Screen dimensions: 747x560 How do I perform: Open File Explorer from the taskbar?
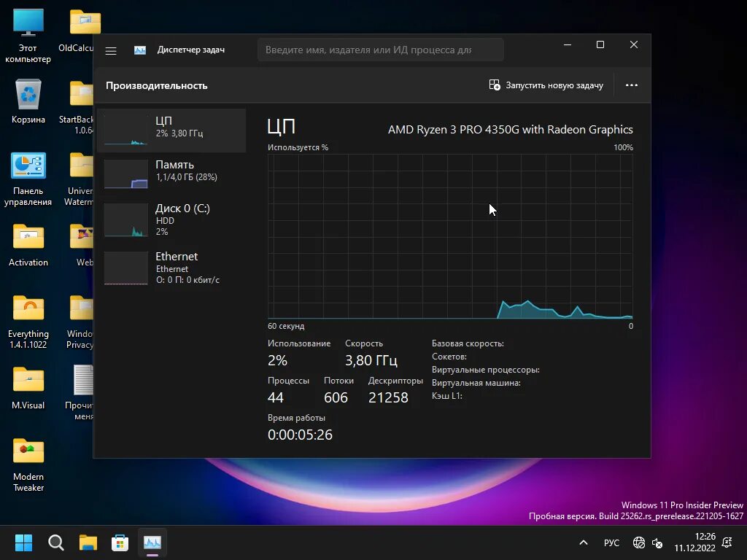pos(88,542)
